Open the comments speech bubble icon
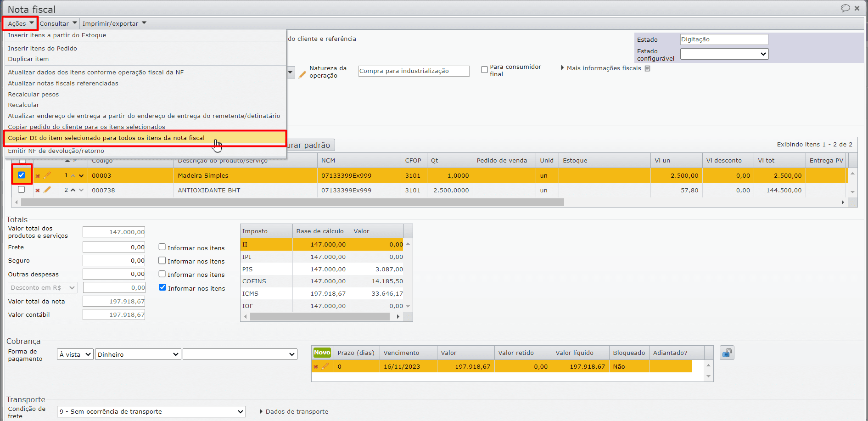This screenshot has width=868, height=421. [845, 8]
